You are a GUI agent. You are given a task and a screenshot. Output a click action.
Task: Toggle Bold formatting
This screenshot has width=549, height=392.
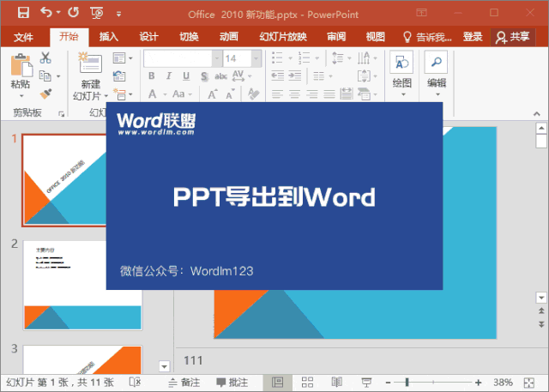point(152,76)
